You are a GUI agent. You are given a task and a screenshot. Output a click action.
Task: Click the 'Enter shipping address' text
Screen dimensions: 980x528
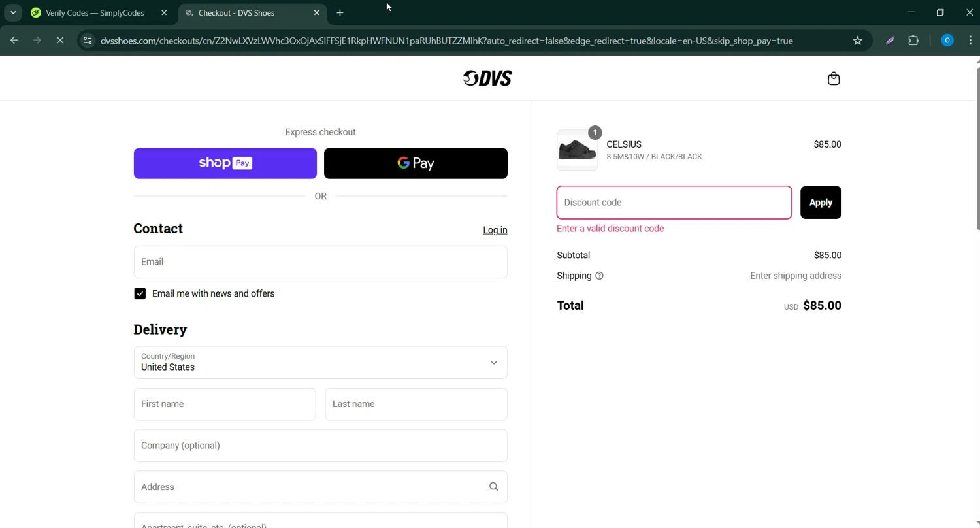pyautogui.click(x=796, y=276)
